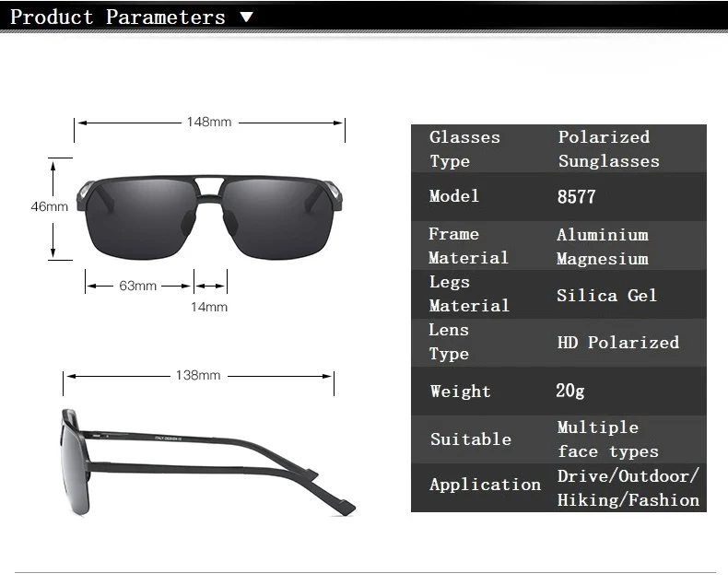Select the model number 8577
The height and width of the screenshot is (585, 728).
(x=576, y=197)
